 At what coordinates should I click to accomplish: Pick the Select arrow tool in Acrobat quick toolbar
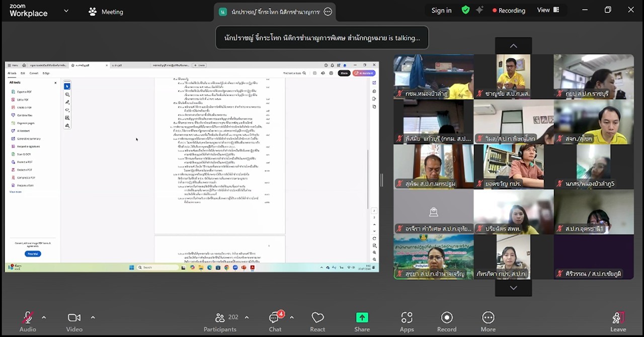[x=67, y=87]
